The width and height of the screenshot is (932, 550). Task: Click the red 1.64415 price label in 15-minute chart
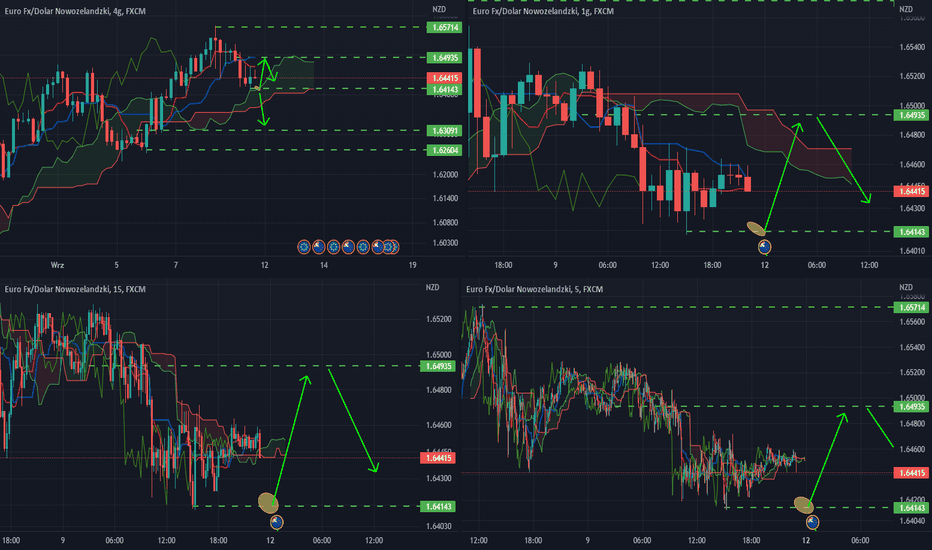(438, 458)
